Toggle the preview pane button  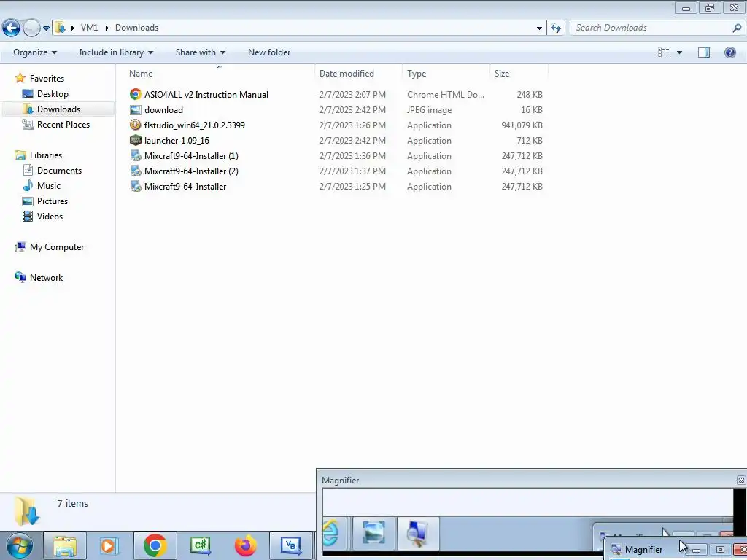[x=704, y=52]
